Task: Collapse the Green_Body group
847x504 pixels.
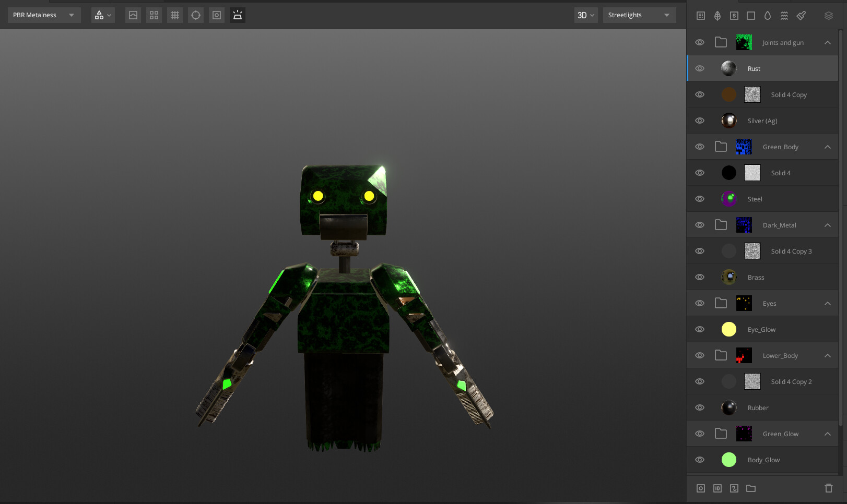Action: [x=827, y=147]
